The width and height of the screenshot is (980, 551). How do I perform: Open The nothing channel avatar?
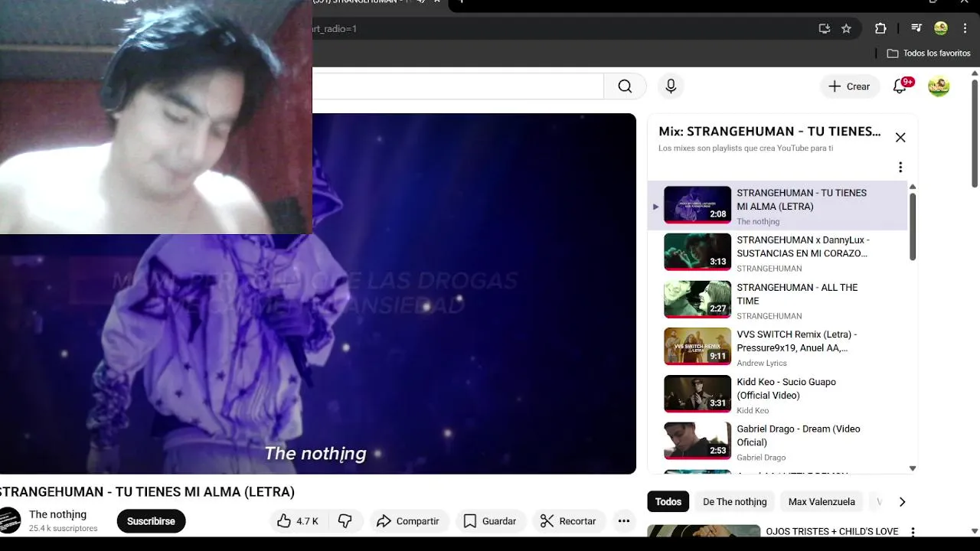9,520
